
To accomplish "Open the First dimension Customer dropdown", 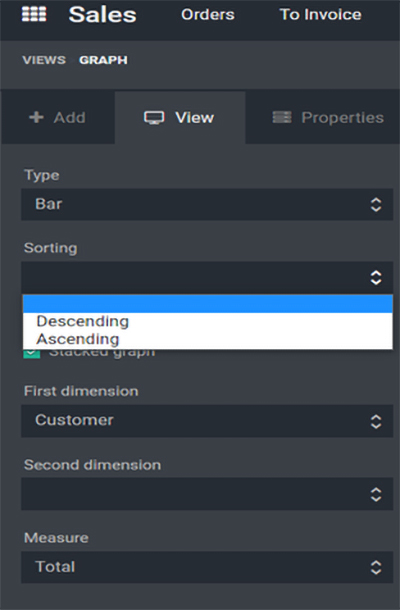I will pos(207,421).
